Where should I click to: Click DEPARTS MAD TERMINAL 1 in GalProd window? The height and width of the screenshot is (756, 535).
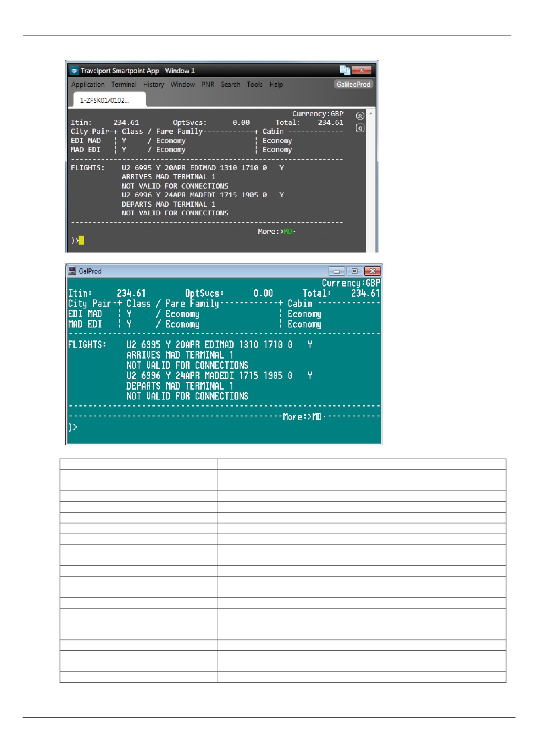(x=180, y=386)
